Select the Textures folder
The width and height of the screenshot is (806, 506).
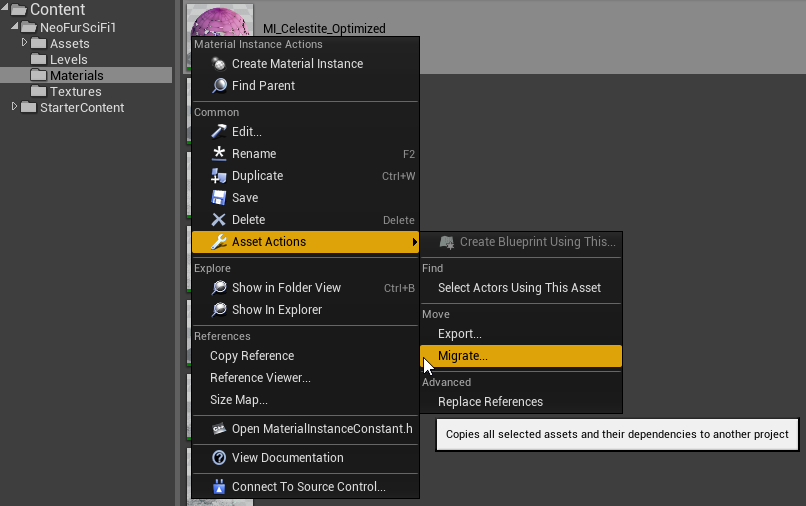(75, 92)
